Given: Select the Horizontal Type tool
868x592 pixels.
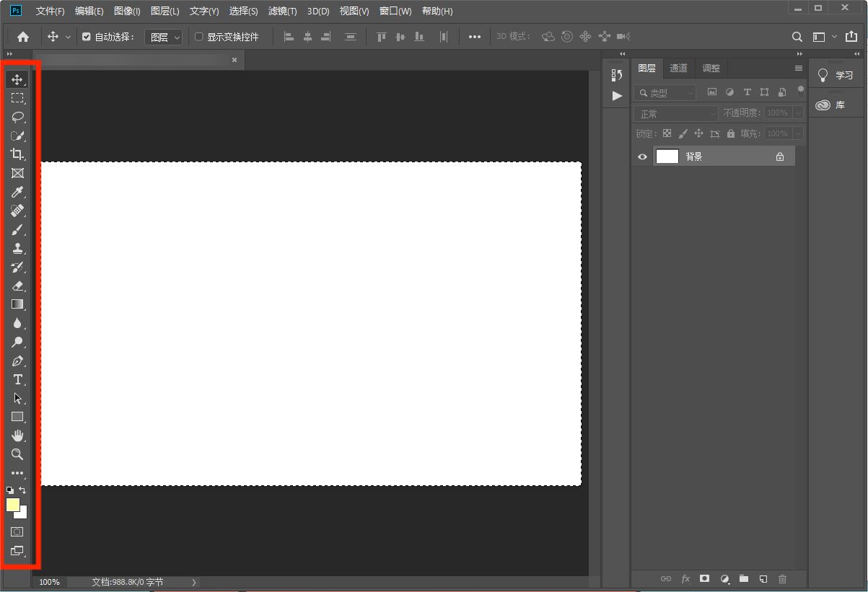Looking at the screenshot, I should click(17, 379).
